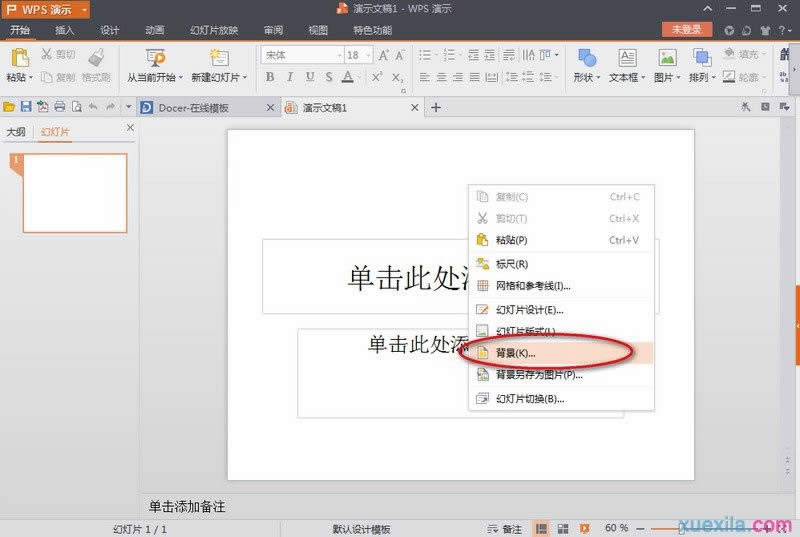Switch to the 插入 ribbon tab
The image size is (800, 537).
[x=64, y=30]
